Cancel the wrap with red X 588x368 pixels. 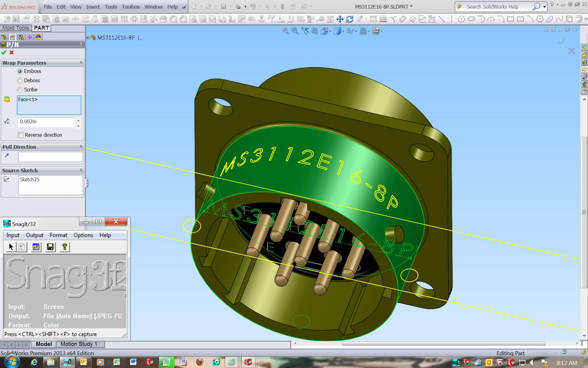pyautogui.click(x=12, y=52)
